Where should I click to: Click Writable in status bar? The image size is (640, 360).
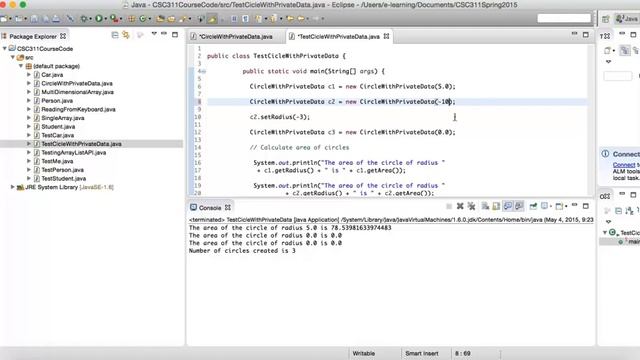pyautogui.click(x=364, y=353)
